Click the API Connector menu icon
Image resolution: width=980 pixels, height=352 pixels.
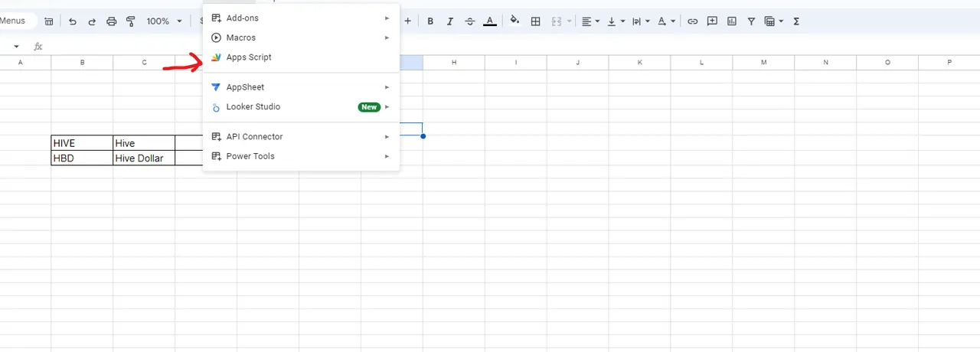click(x=216, y=137)
